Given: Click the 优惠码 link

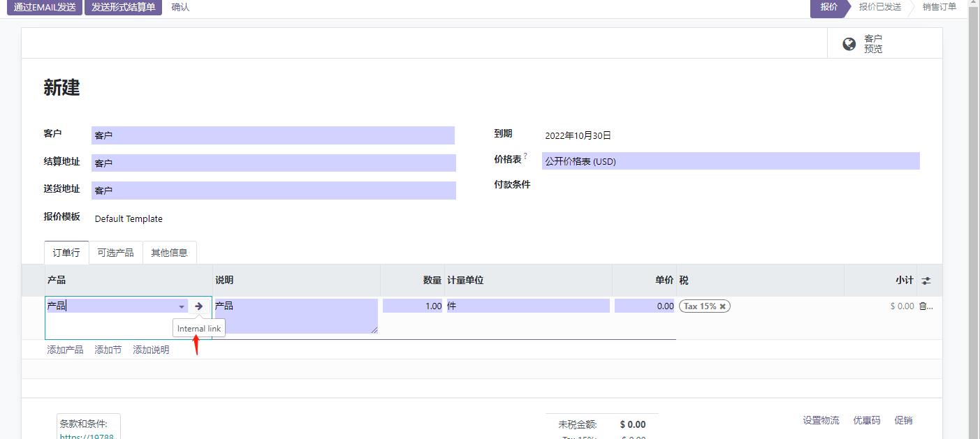Looking at the screenshot, I should 866,420.
